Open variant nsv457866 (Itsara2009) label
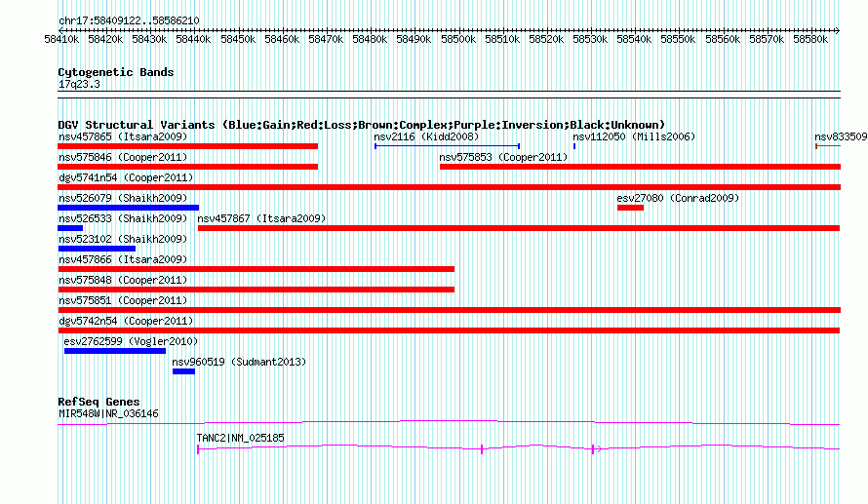The width and height of the screenshot is (868, 504). 123,259
